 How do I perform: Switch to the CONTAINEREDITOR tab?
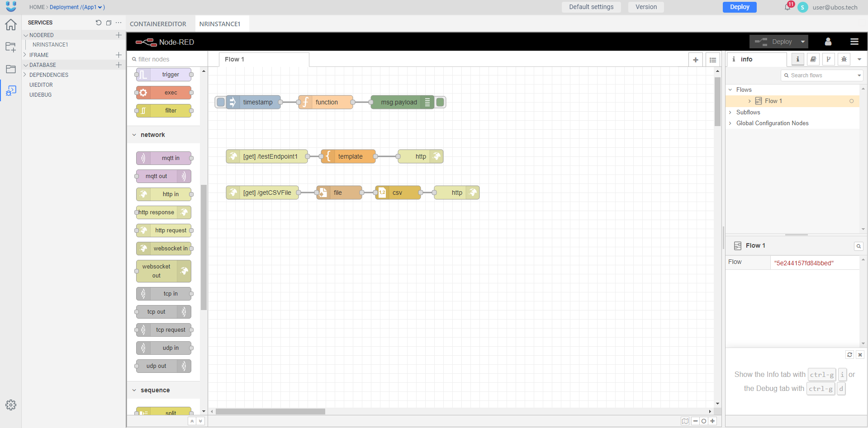coord(158,24)
